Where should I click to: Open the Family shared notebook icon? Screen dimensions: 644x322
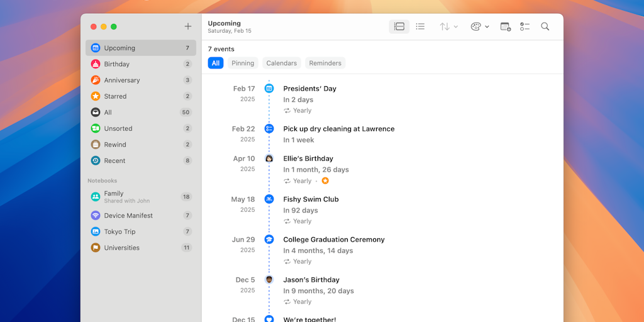96,197
